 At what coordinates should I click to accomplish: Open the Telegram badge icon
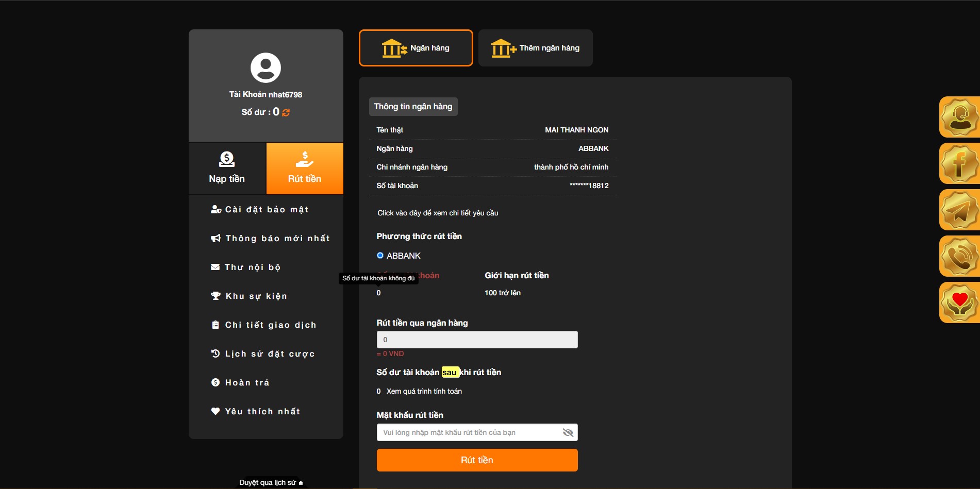click(x=959, y=210)
